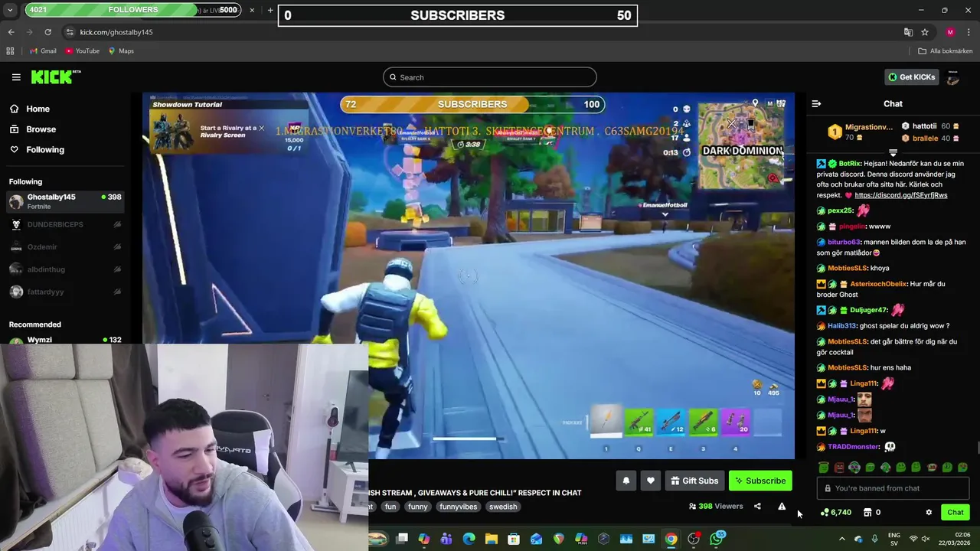Report stream with warning triangle icon
The width and height of the screenshot is (980, 551).
[x=782, y=506]
